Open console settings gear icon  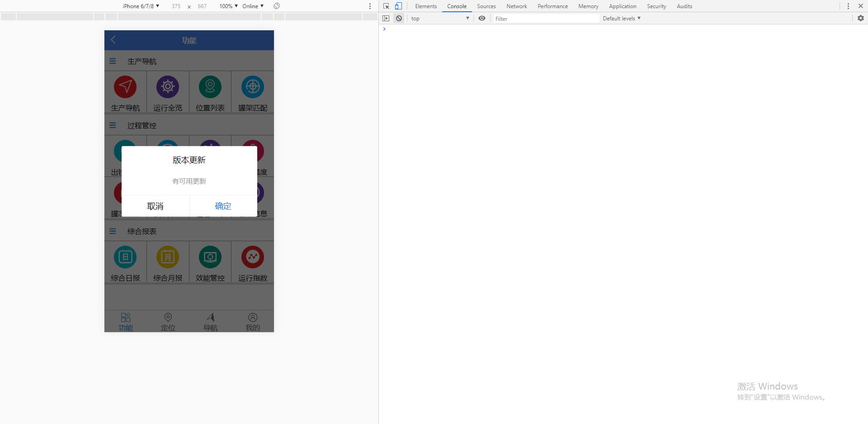point(861,18)
